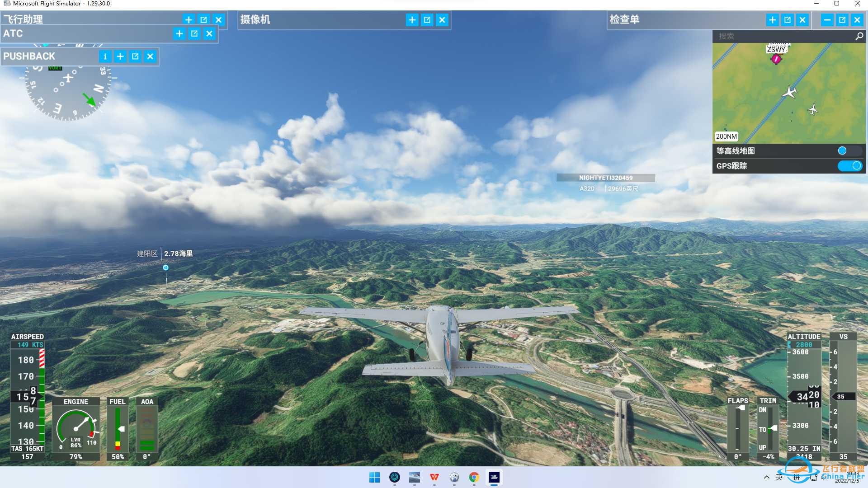Image resolution: width=868 pixels, height=488 pixels.
Task: Expand the 飞行助理 panel with its plus icon
Action: (189, 20)
